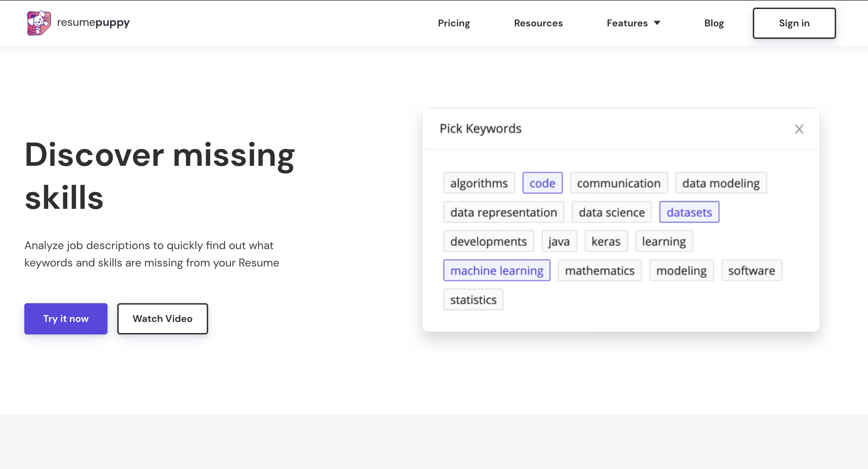Image resolution: width=868 pixels, height=469 pixels.
Task: Open the Resources menu item
Action: click(538, 23)
